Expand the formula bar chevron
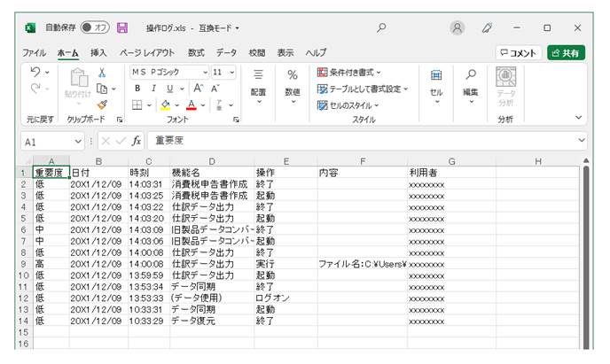This screenshot has height=364, width=610. pyautogui.click(x=582, y=140)
